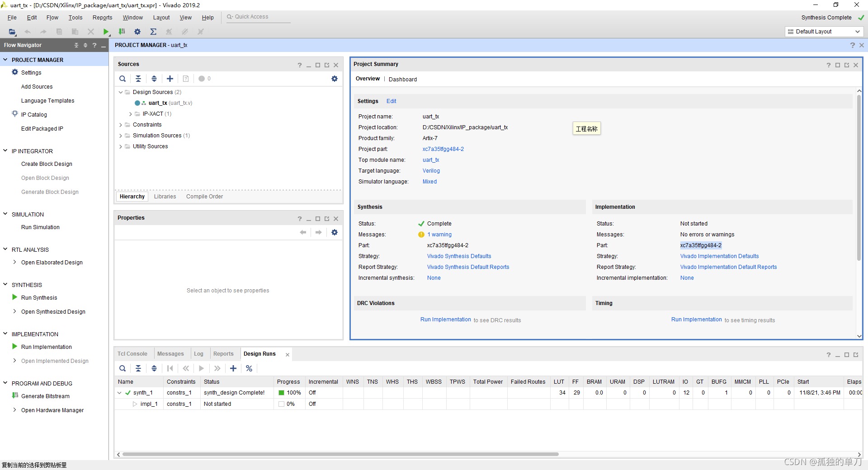Image resolution: width=868 pixels, height=470 pixels.
Task: Expand the Constraints folder
Action: (121, 125)
